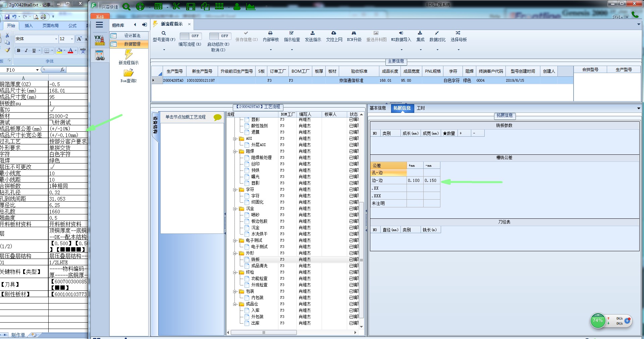Select 铣板 node in process tree
Screen dimensions: 644x339
tap(255, 260)
